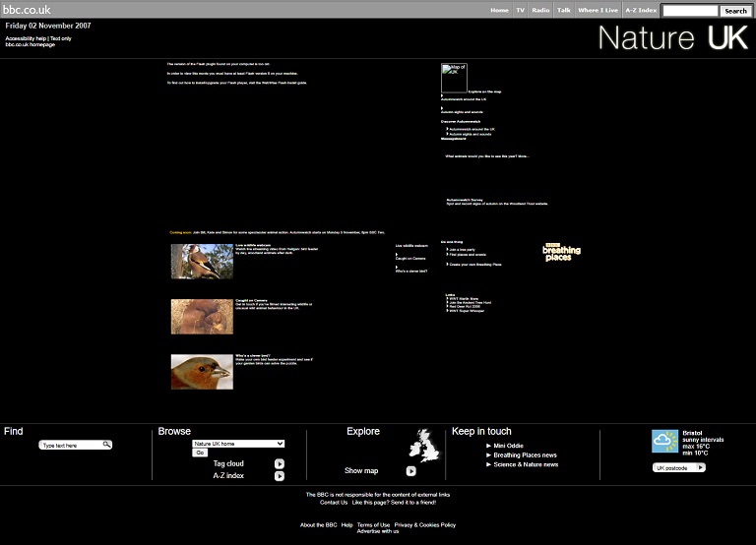Open the Autumnwatch Survey link
The width and height of the screenshot is (756, 545).
point(465,200)
